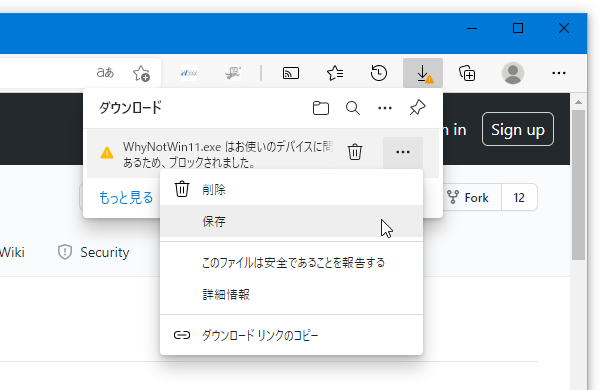
Task: Click the grayed extension icon beside eFax
Action: (x=233, y=73)
